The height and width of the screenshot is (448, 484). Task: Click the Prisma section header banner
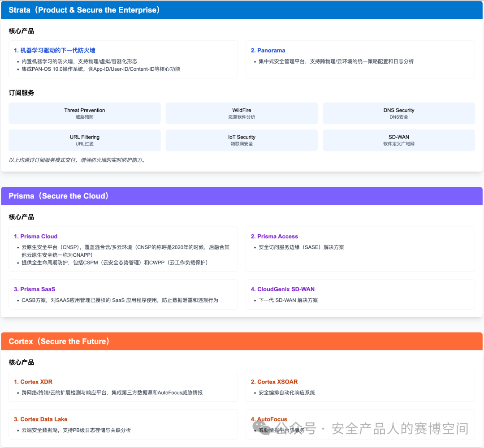[x=242, y=196]
